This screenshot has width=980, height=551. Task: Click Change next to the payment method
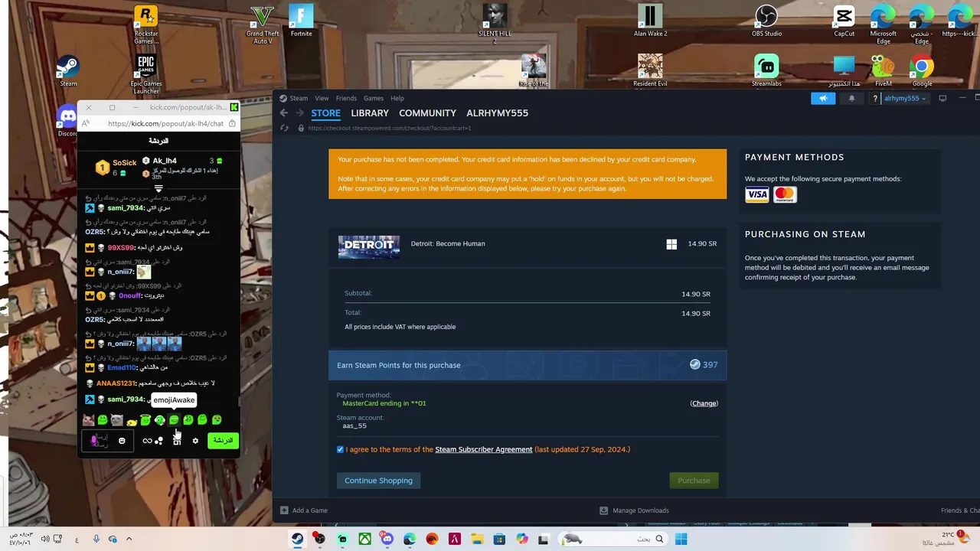tap(704, 403)
